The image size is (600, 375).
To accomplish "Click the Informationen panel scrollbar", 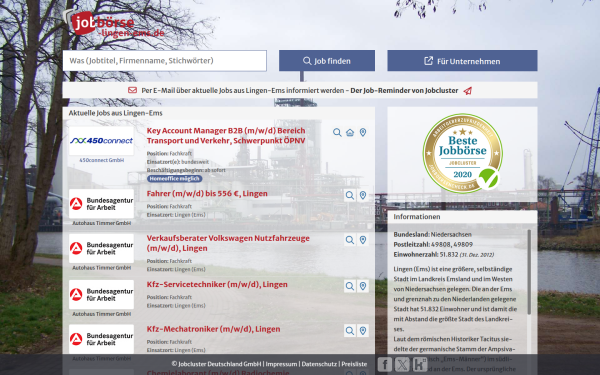I will (x=529, y=272).
